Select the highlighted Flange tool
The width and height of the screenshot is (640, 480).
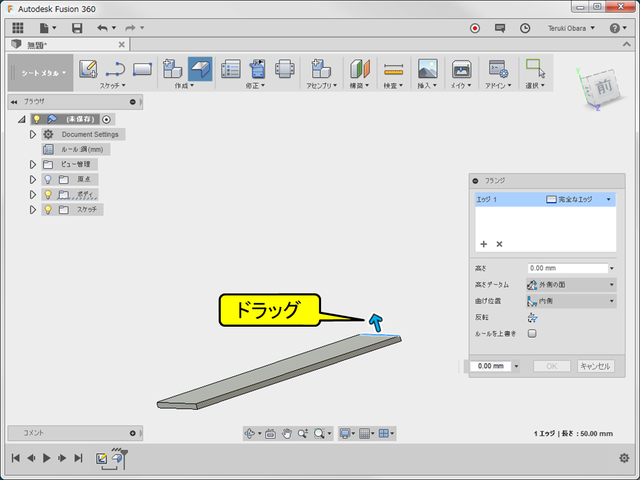point(200,69)
